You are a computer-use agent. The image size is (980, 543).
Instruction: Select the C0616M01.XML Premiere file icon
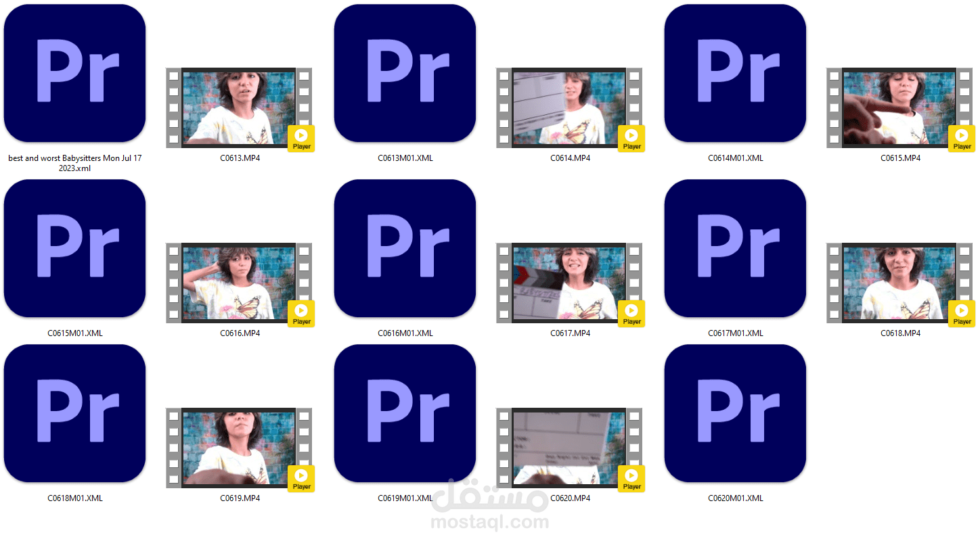click(x=405, y=248)
